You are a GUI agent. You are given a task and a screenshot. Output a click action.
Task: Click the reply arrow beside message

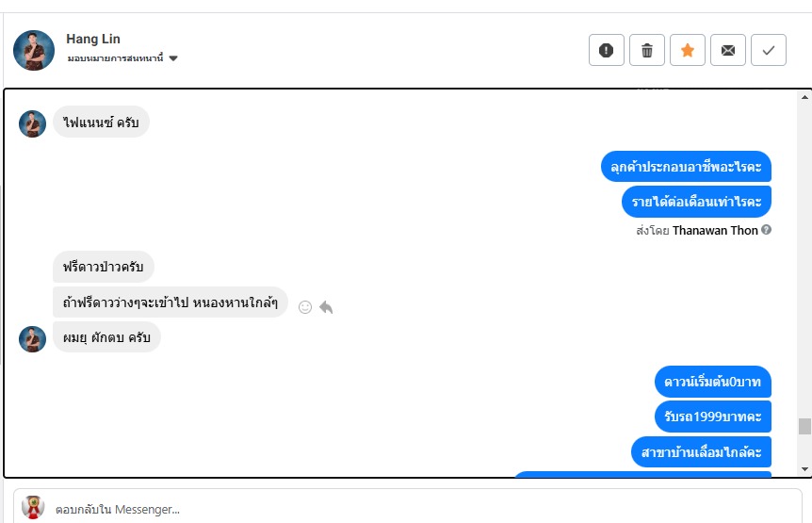tap(326, 306)
